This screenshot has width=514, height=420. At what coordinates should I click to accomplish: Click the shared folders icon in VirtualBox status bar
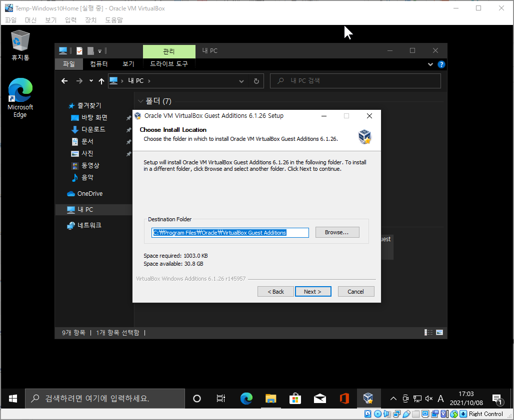[x=415, y=414]
